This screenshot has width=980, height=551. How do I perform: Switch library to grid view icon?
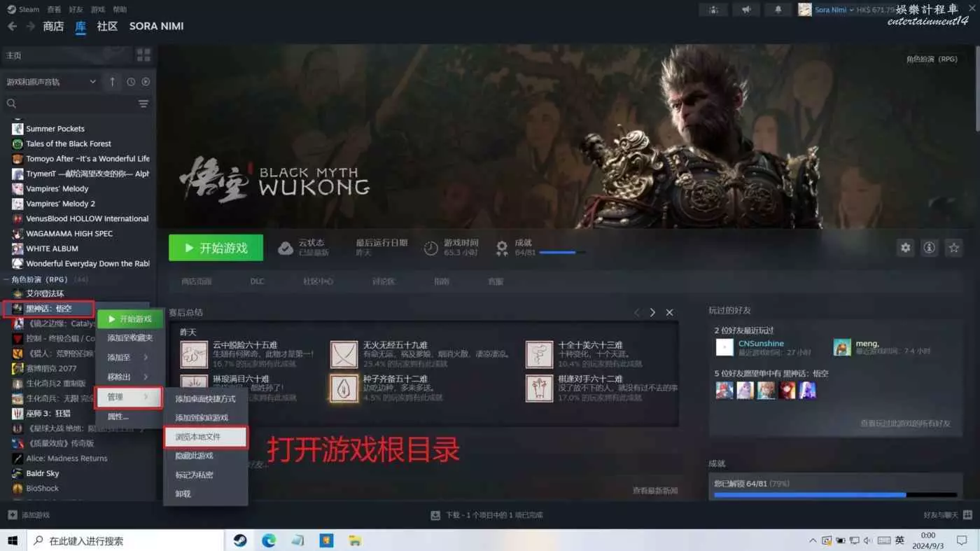(x=143, y=55)
